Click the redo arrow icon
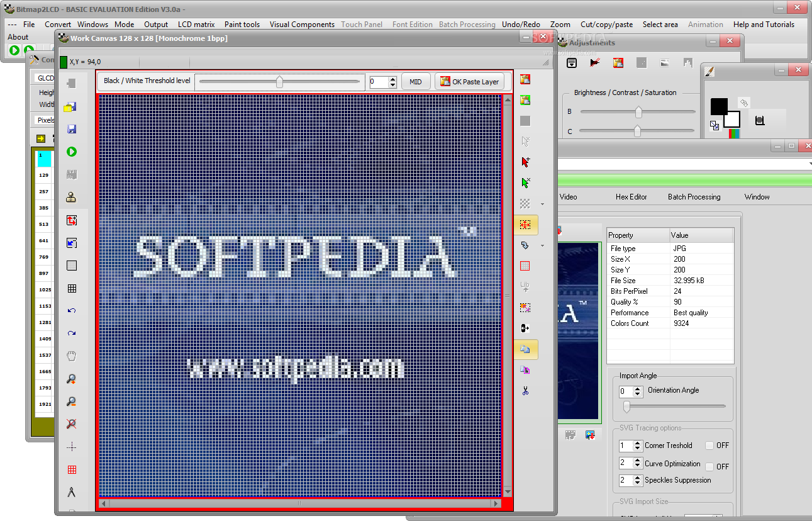This screenshot has height=521, width=812. click(72, 333)
